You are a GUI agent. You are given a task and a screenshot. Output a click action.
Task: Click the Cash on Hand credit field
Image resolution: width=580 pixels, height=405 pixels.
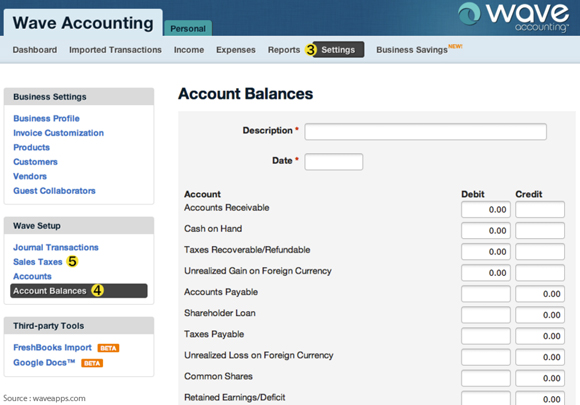[540, 231]
